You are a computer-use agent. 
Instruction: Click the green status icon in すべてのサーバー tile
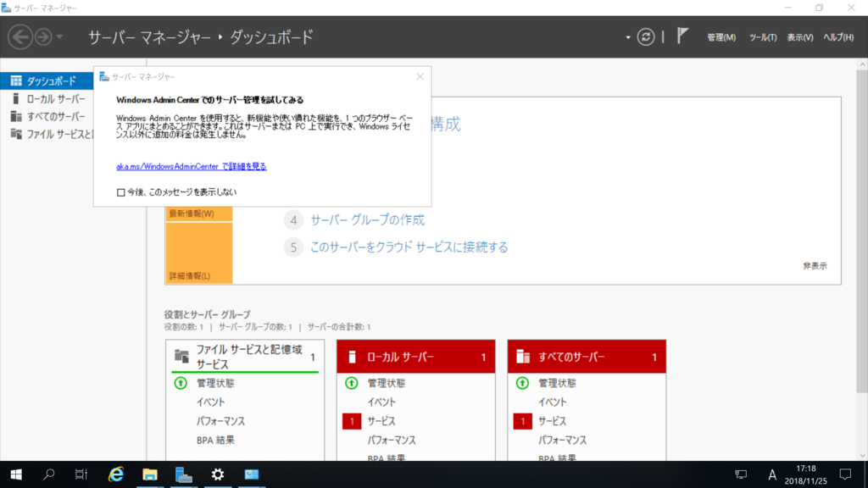coord(522,383)
